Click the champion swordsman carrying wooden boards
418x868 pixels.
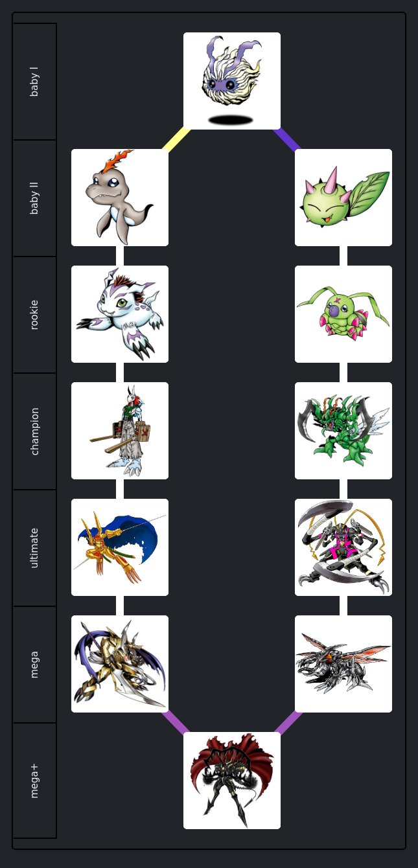click(120, 431)
